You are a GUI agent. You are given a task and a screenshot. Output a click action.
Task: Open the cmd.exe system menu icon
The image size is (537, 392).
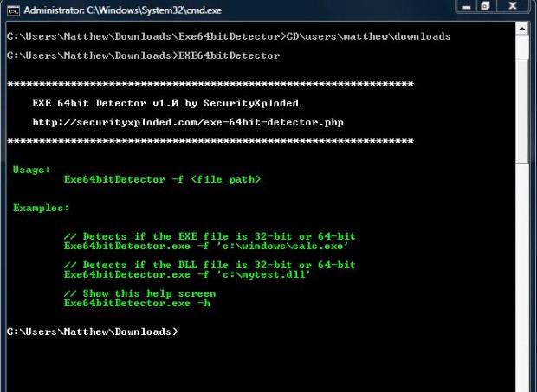13,10
